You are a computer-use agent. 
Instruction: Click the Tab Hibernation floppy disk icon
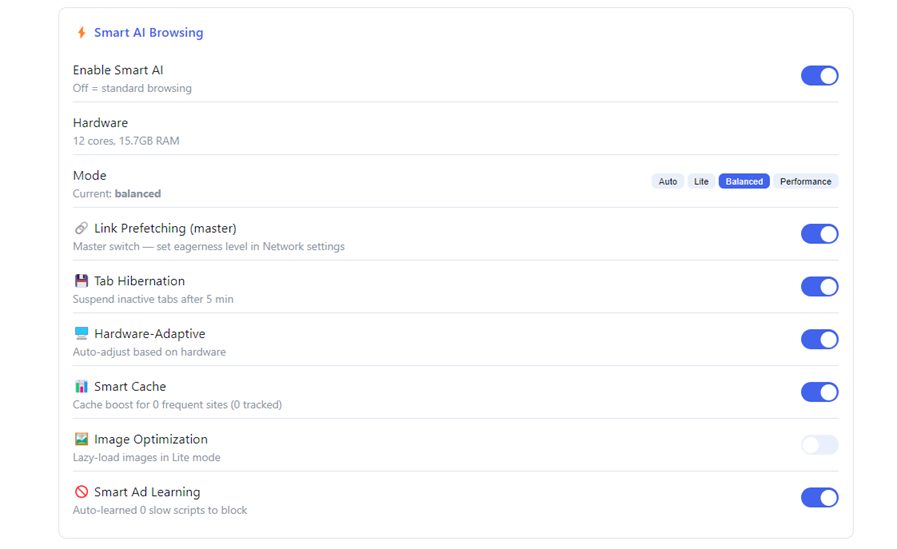tap(81, 281)
